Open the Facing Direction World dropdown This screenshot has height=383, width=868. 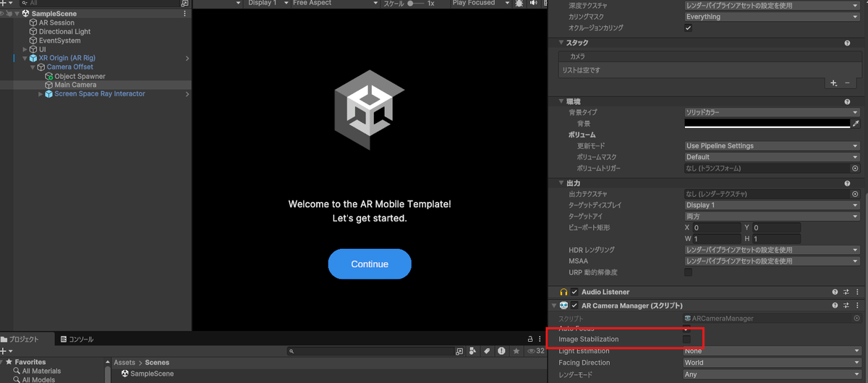[771, 363]
